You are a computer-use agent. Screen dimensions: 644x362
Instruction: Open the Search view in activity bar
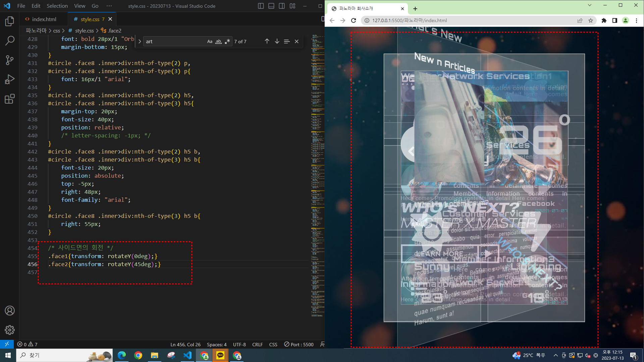[x=10, y=41]
